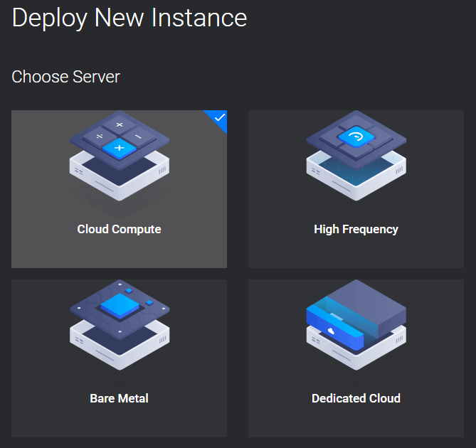This screenshot has height=448, width=476.
Task: Select the Cloud Compute calculator icon
Action: tap(120, 156)
